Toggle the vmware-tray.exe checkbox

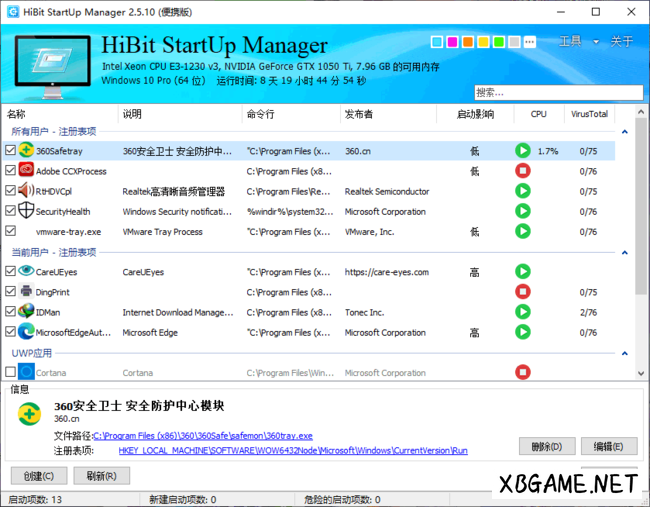pos(10,231)
